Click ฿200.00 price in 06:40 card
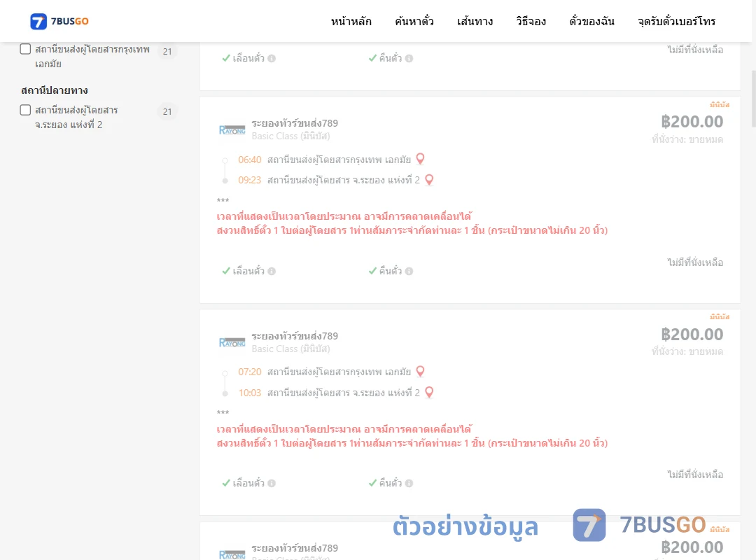Screen dimensions: 756x560 (692, 122)
